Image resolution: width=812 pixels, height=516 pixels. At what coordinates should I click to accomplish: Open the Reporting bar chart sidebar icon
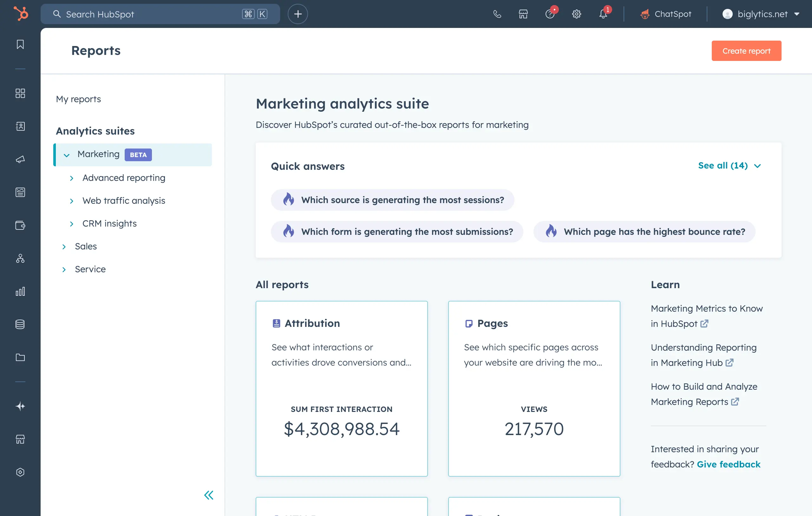20,292
